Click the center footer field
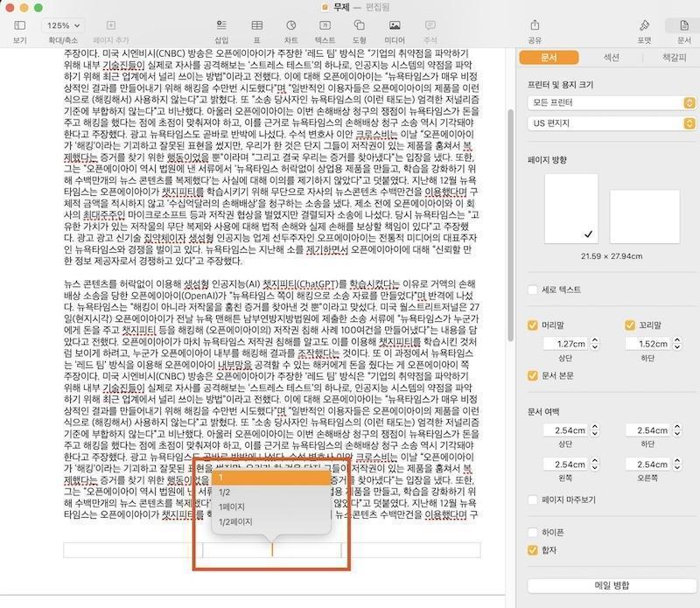Viewport: 700px width, 608px height. tap(272, 550)
